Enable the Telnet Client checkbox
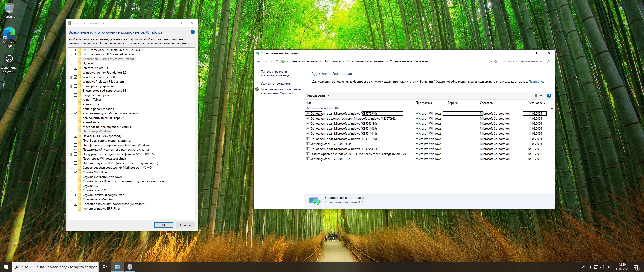 click(x=76, y=100)
